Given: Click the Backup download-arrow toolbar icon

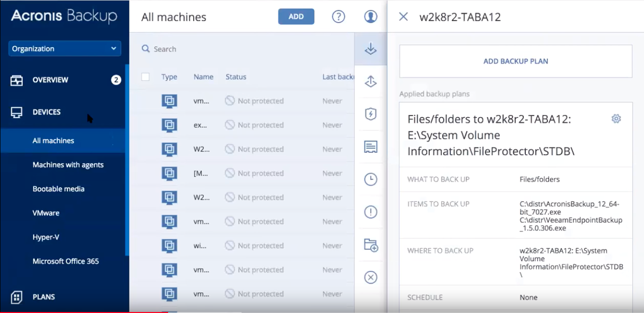Looking at the screenshot, I should (371, 49).
